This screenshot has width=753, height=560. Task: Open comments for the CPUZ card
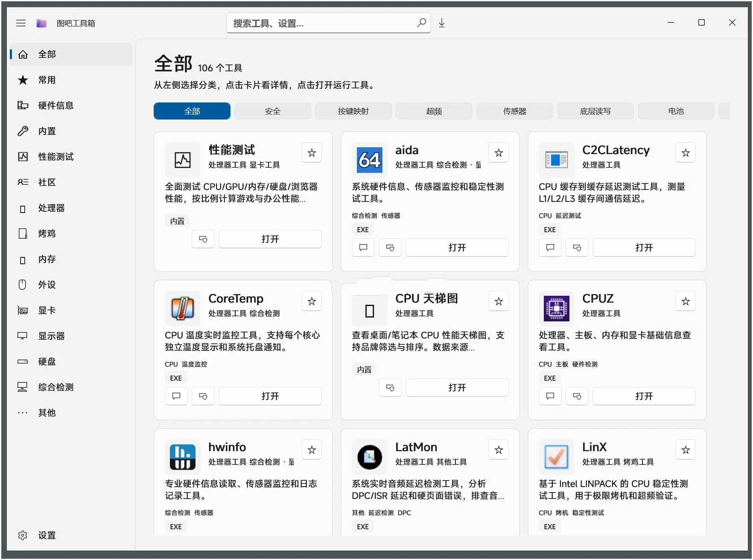point(550,396)
